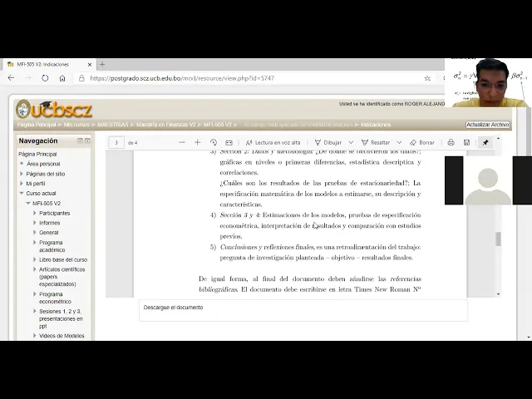Click the PDF vertical scrollbar thumb
Viewport: 532px width, 399px height.
498,239
